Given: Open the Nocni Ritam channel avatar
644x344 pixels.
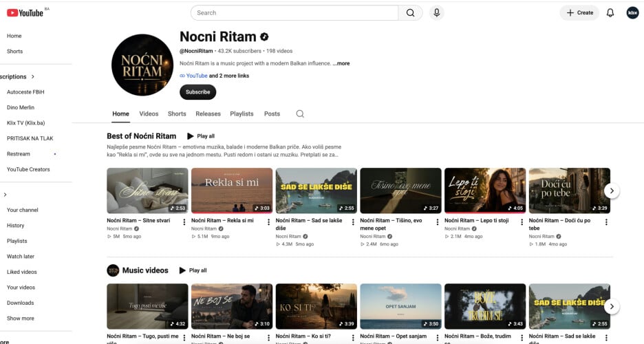Looking at the screenshot, I should (142, 65).
